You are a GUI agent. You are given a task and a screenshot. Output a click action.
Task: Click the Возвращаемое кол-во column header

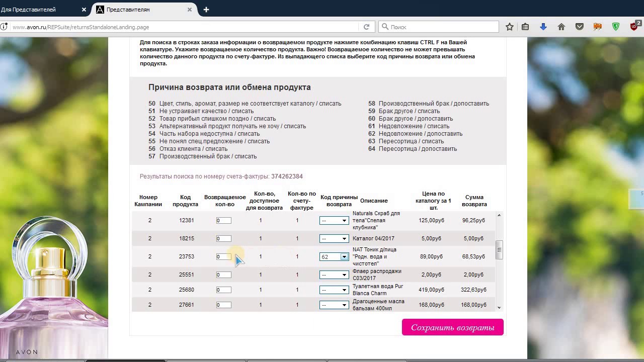[225, 201]
